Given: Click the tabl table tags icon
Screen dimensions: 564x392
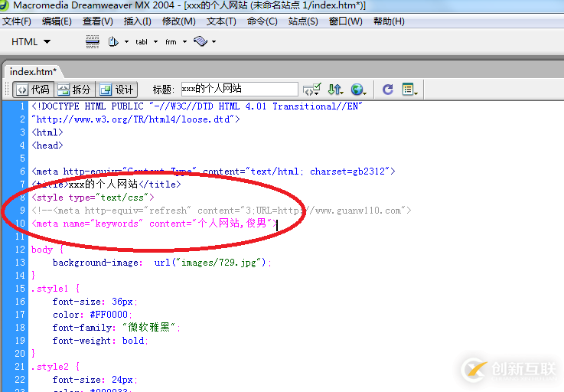Looking at the screenshot, I should tap(142, 42).
